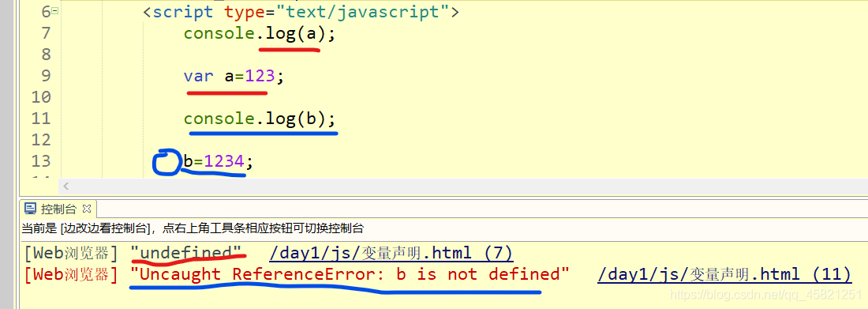The height and width of the screenshot is (309, 868).
Task: Click the 当前是 [边改边看控制台] hint text
Action: click(x=193, y=228)
